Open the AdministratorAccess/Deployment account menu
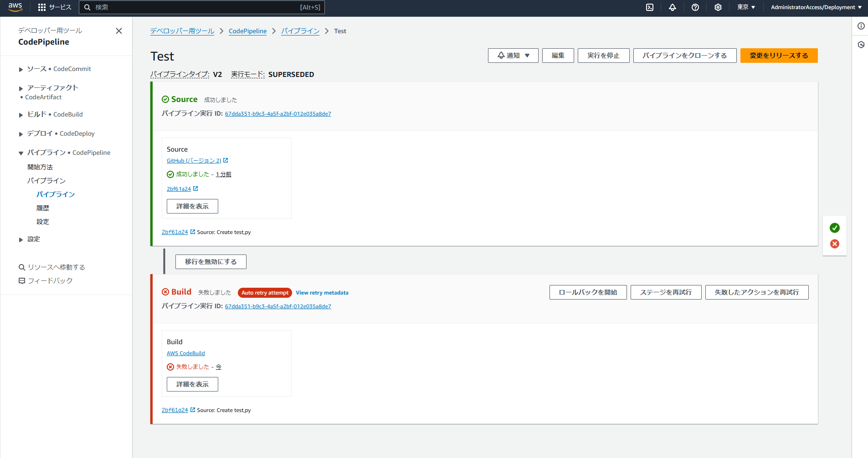The height and width of the screenshot is (458, 868). [816, 7]
